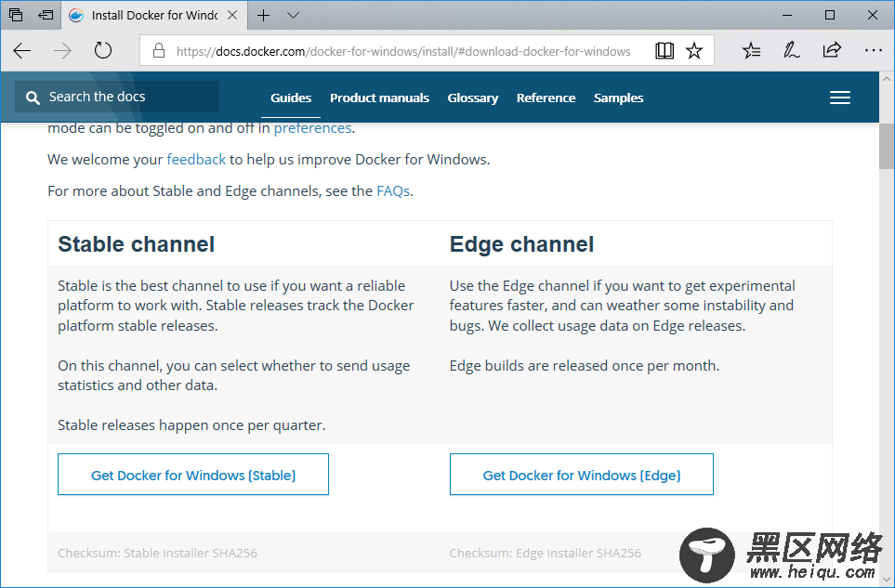Click the vertical scrollbar thumb
This screenshot has height=588, width=895.
click(x=887, y=146)
